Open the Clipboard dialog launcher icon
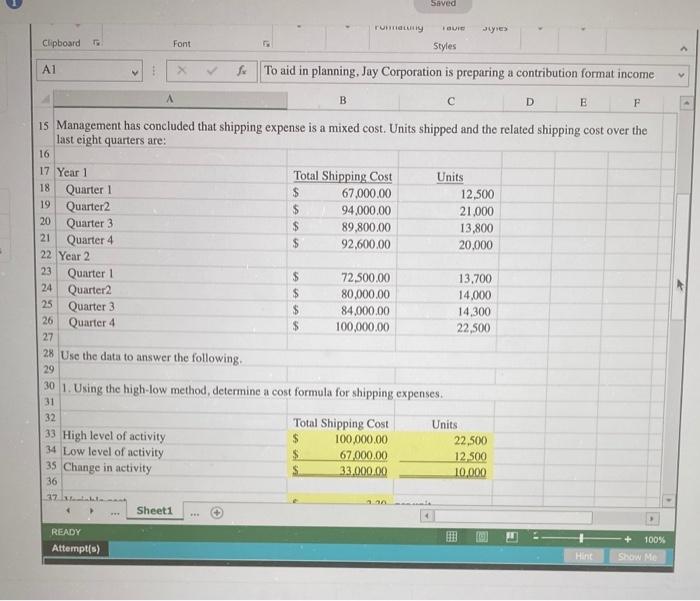Screen dimensions: 700x601 [96, 43]
